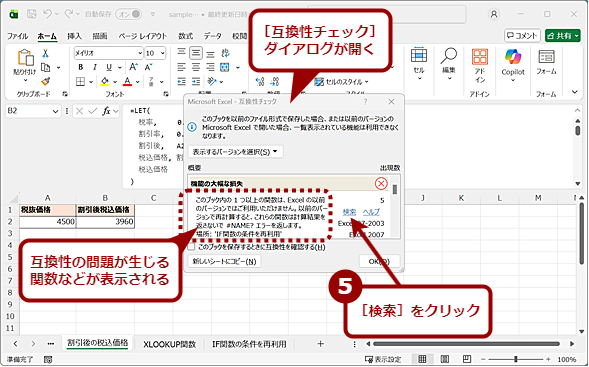This screenshot has width=589, height=367.
Task: Toggle Underline formatting
Action: pyautogui.click(x=109, y=67)
